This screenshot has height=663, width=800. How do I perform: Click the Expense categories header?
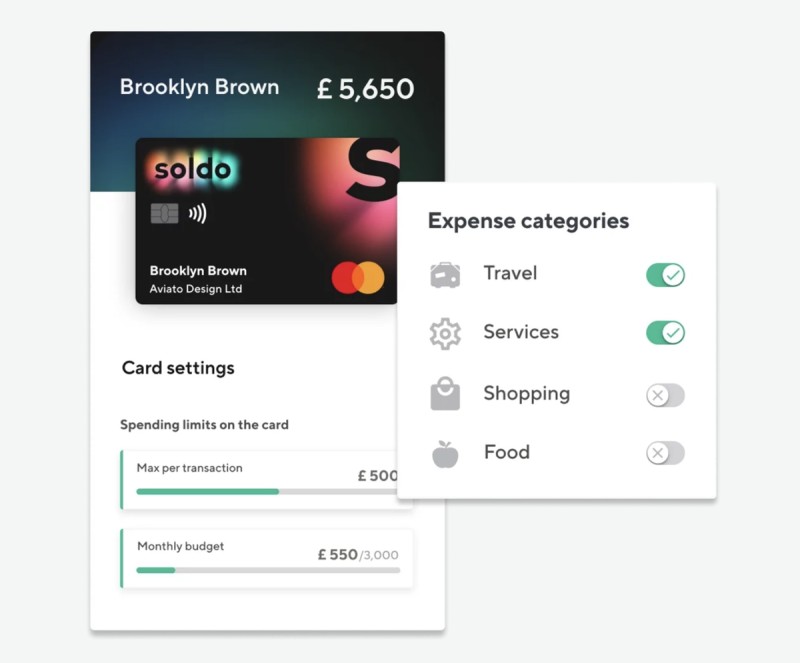point(528,221)
